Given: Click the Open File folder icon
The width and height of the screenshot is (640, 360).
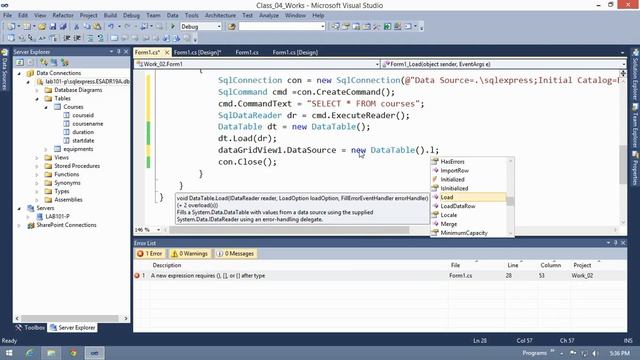Looking at the screenshot, I should coord(42,27).
